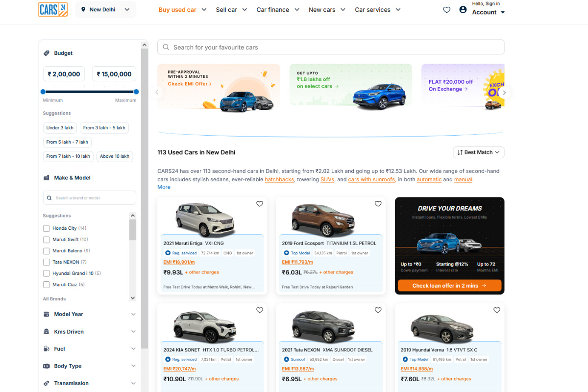Show next promo banner with right arrow

tap(504, 93)
